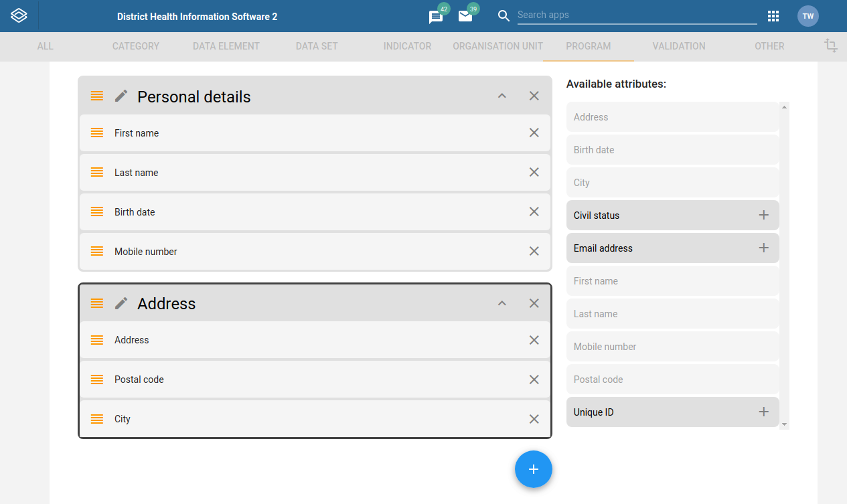Remove Postal code from Address section
Viewport: 847px width, 504px height.
534,380
